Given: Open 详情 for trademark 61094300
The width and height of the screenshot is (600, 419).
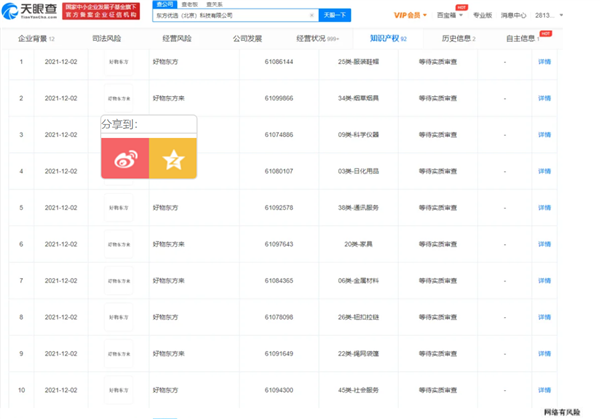Looking at the screenshot, I should [x=544, y=390].
